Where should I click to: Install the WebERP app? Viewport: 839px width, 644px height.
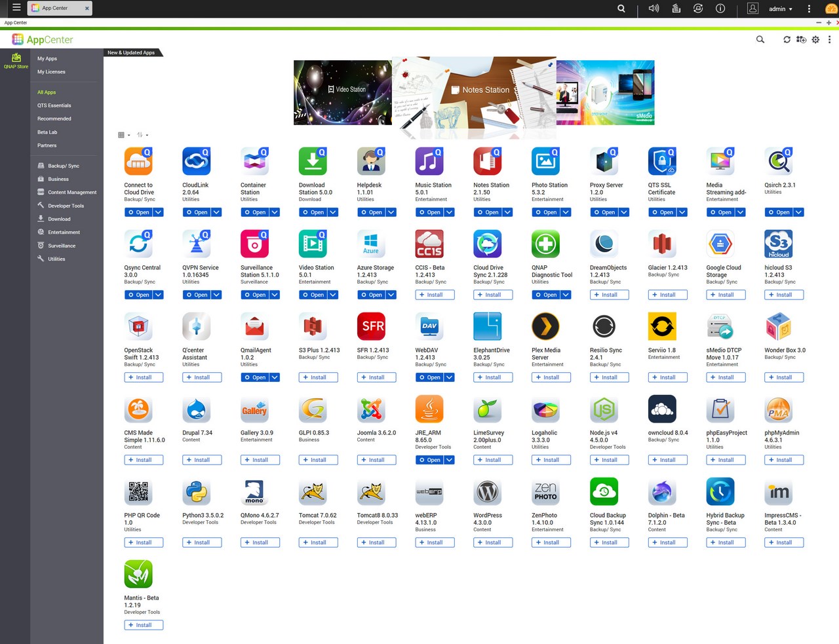coord(435,542)
